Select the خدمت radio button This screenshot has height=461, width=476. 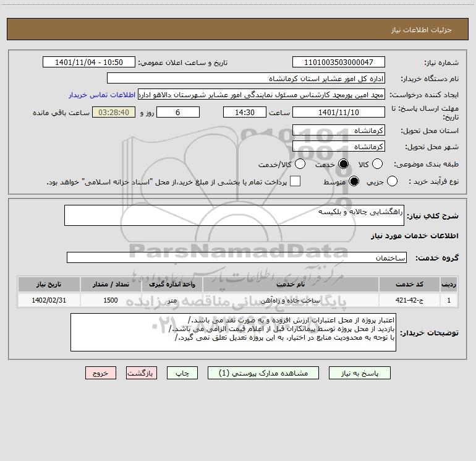(x=343, y=164)
